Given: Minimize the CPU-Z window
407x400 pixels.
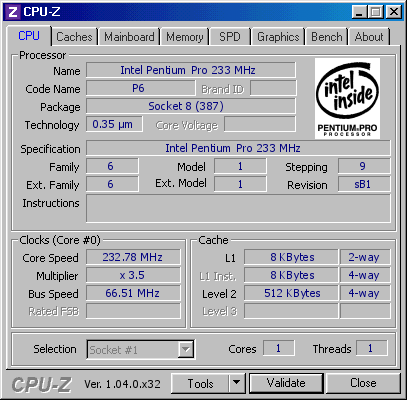Looking at the screenshot, I should [360, 12].
